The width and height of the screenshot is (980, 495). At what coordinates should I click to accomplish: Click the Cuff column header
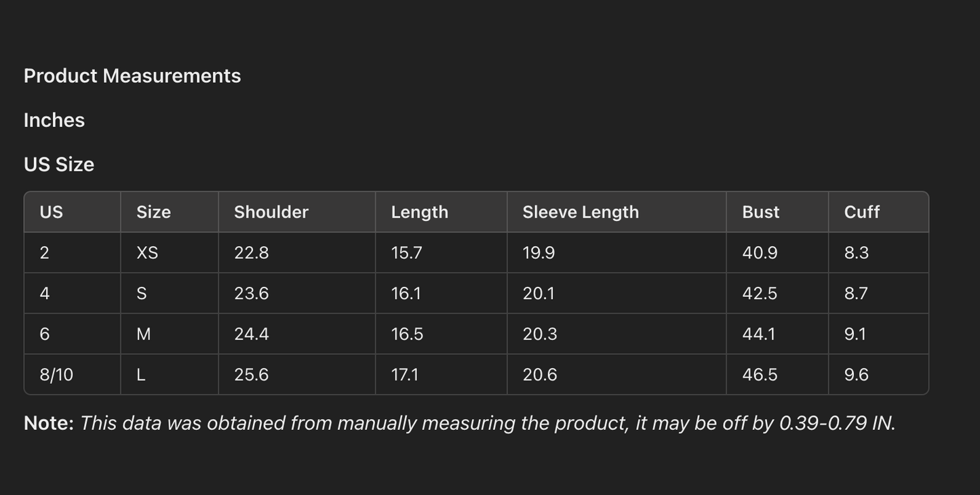pyautogui.click(x=861, y=212)
